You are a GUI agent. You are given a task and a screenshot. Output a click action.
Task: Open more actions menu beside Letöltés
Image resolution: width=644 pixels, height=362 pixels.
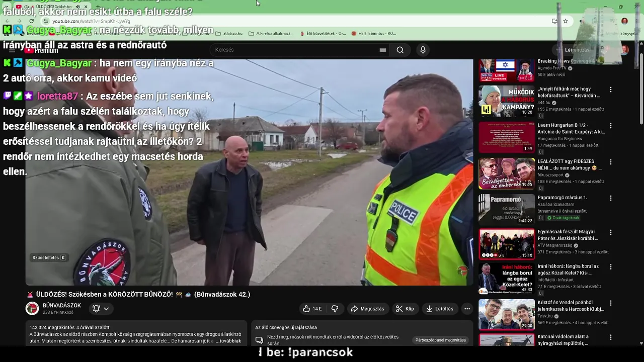[x=467, y=309]
